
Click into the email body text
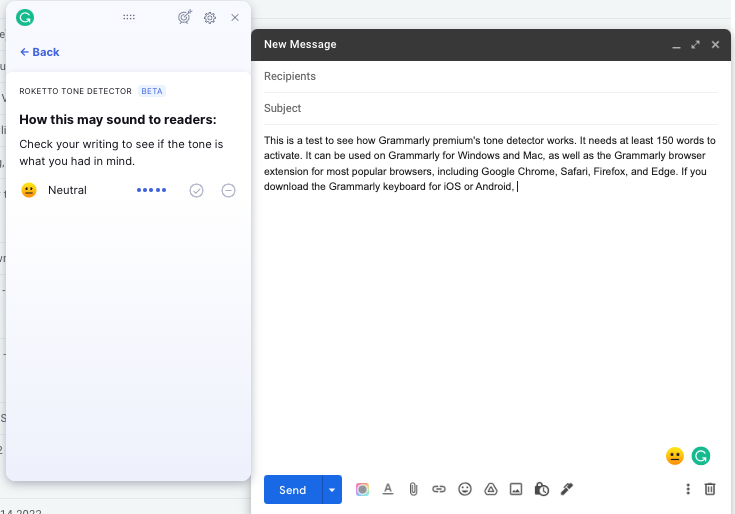point(490,163)
